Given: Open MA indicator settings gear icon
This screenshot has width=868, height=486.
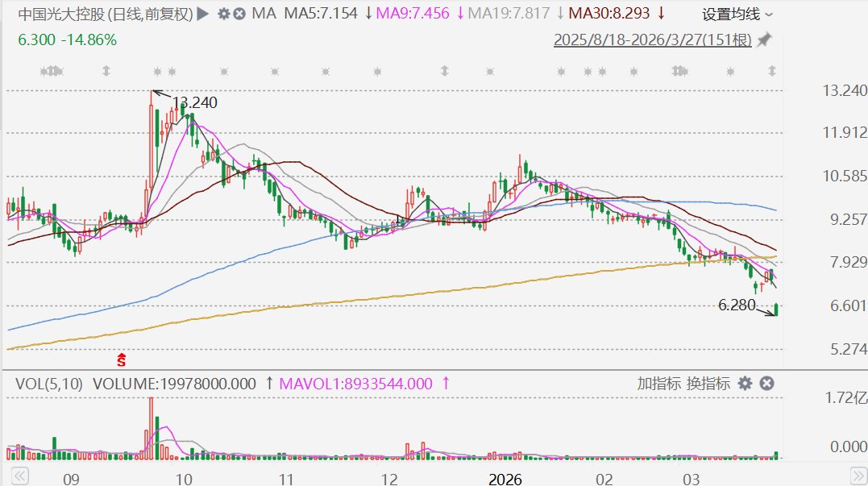Looking at the screenshot, I should 224,14.
